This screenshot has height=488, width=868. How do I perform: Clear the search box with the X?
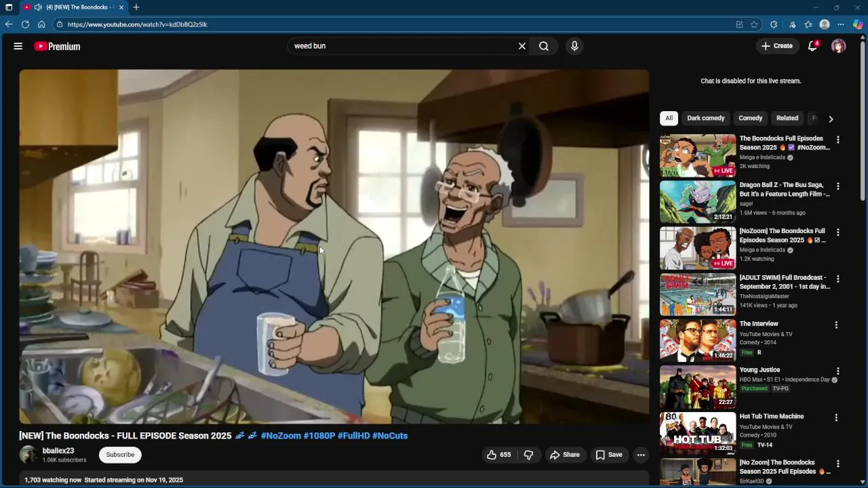point(522,46)
